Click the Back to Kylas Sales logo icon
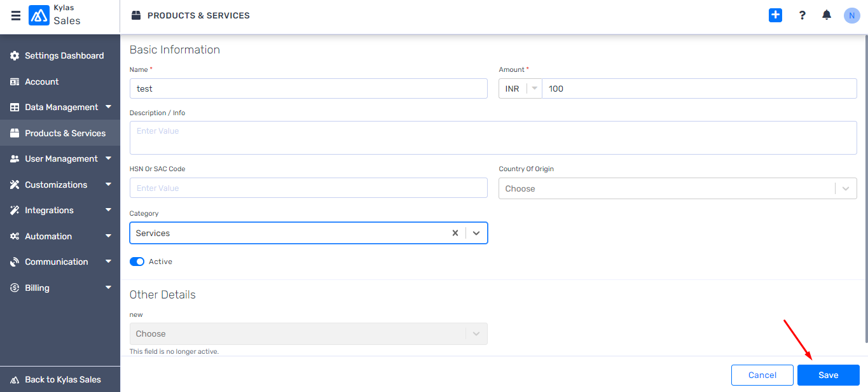868x392 pixels. point(15,380)
